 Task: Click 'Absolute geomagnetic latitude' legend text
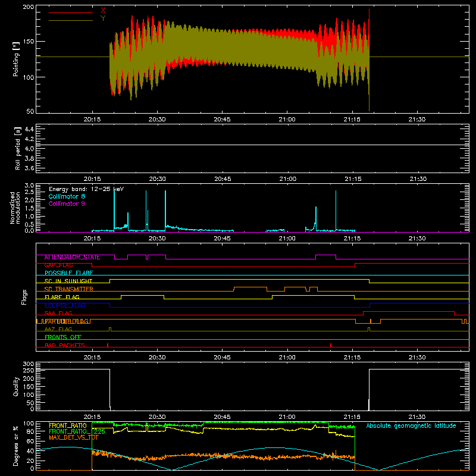411,425
